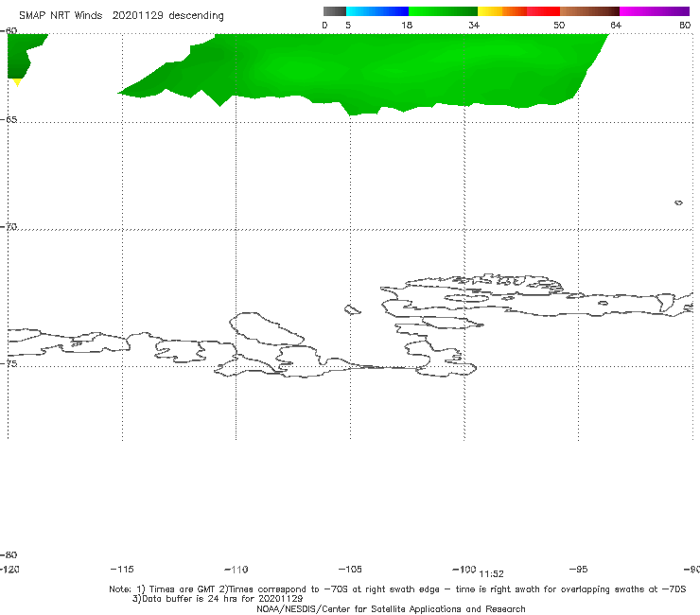The image size is (700, 615).
Task: Click latitude label '-75'
Action: tap(9, 363)
